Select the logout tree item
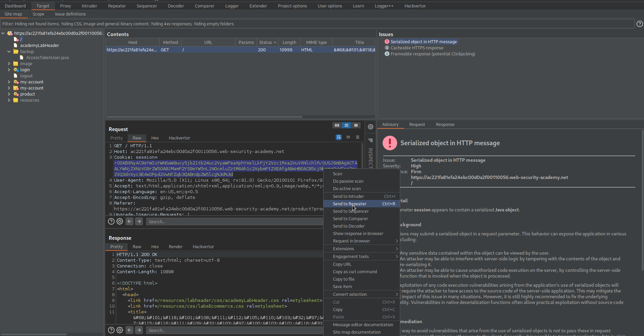Viewport: 644px width, 336px height. pyautogui.click(x=26, y=76)
